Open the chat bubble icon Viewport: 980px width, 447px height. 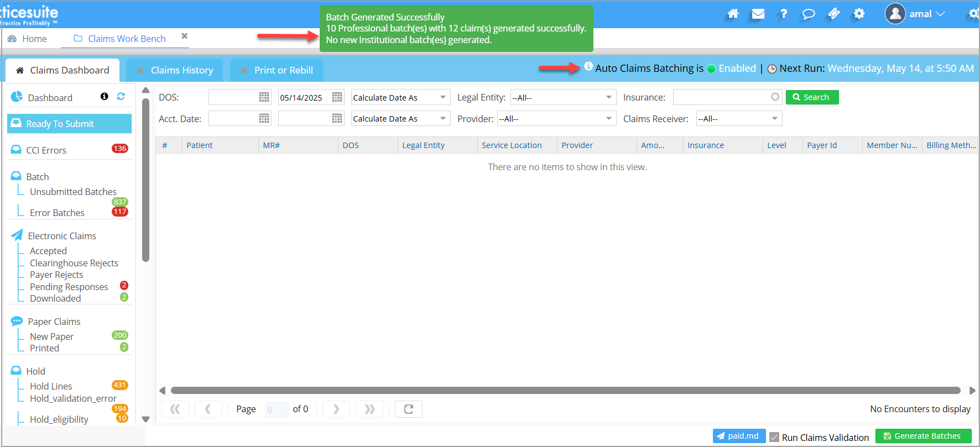(x=809, y=14)
